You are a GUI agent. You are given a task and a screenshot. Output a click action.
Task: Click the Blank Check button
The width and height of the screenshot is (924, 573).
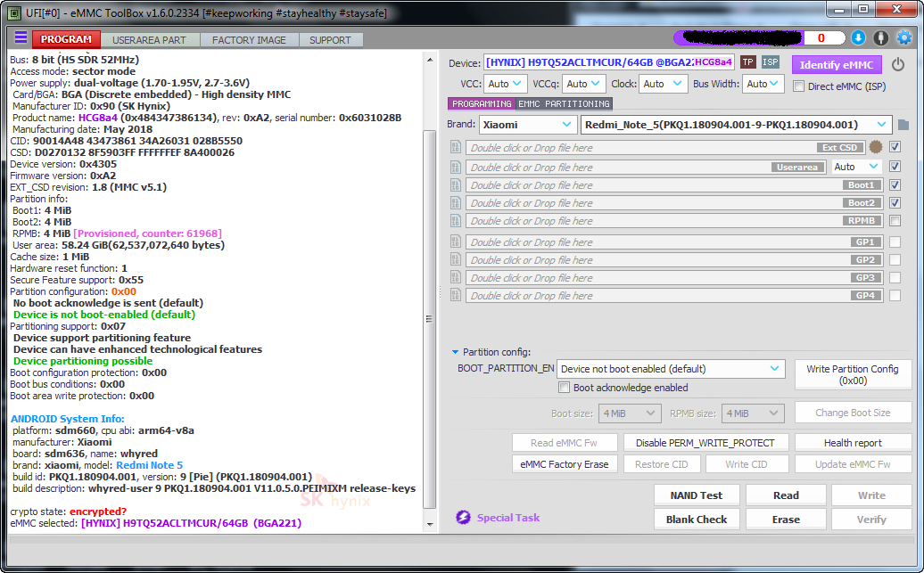[x=696, y=520]
